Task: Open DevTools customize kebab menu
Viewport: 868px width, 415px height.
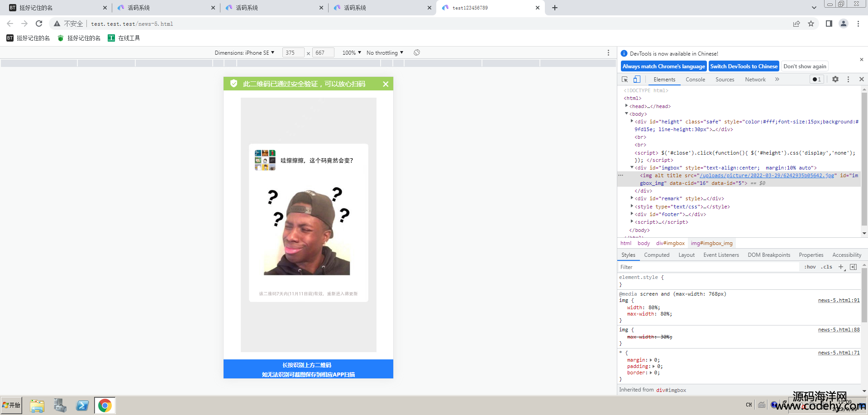Action: 848,79
